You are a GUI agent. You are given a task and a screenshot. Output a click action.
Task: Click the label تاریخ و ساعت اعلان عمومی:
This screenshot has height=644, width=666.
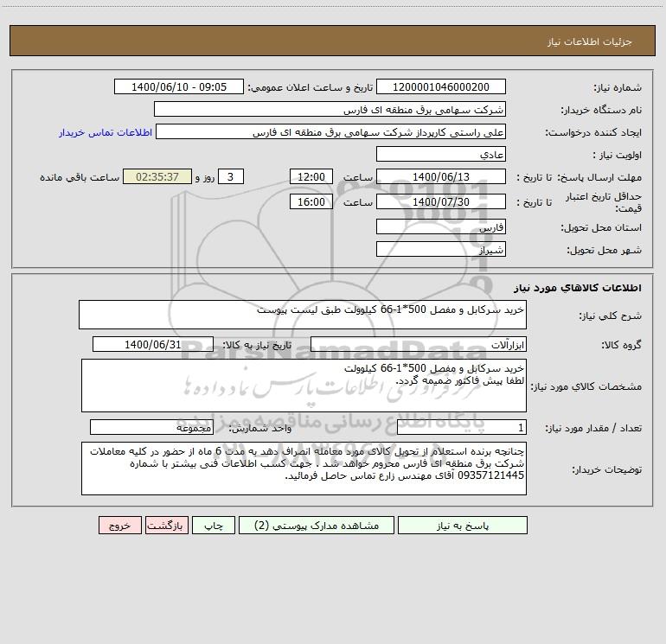click(x=310, y=87)
